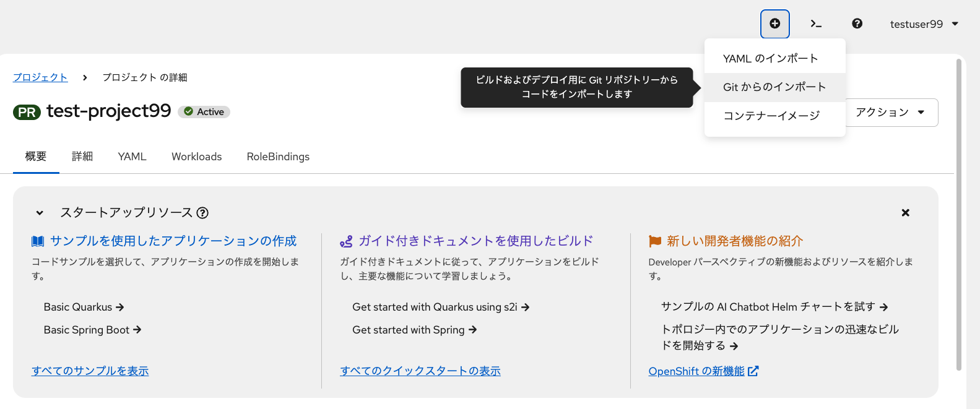Viewport: 980px width, 409px height.
Task: Open Get started with Spring quick start
Action: 415,330
